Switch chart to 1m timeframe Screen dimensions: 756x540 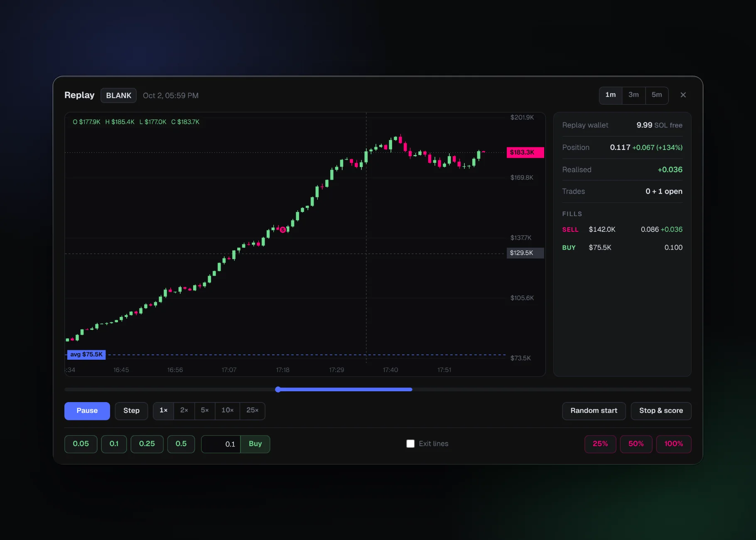coord(610,95)
